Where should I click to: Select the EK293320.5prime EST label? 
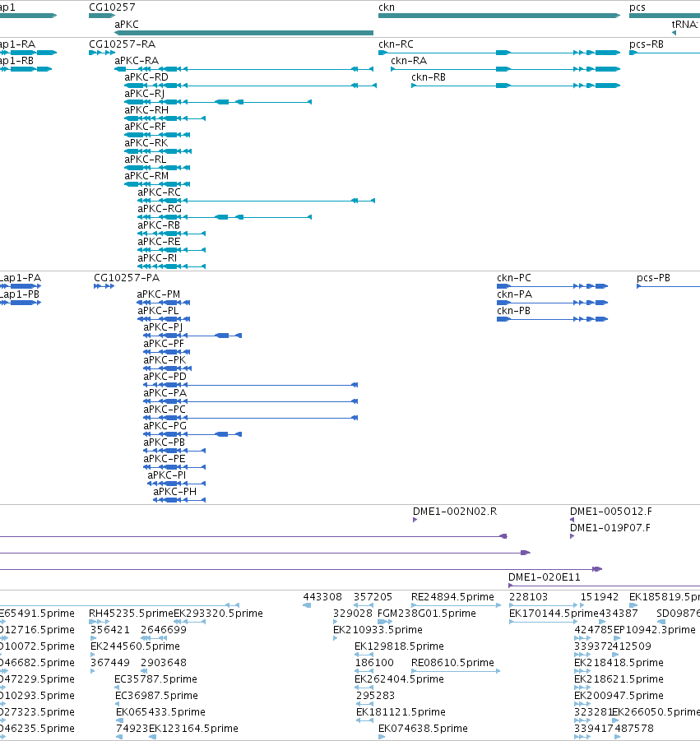coord(218,614)
